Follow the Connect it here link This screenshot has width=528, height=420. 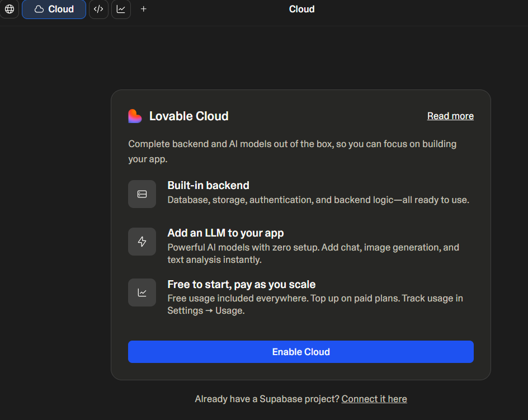[374, 399]
